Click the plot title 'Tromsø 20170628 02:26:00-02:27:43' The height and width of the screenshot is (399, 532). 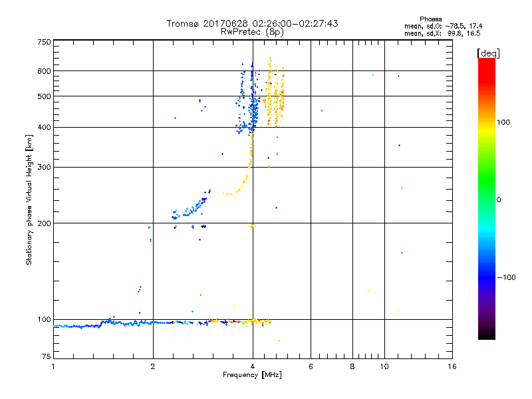[252, 23]
